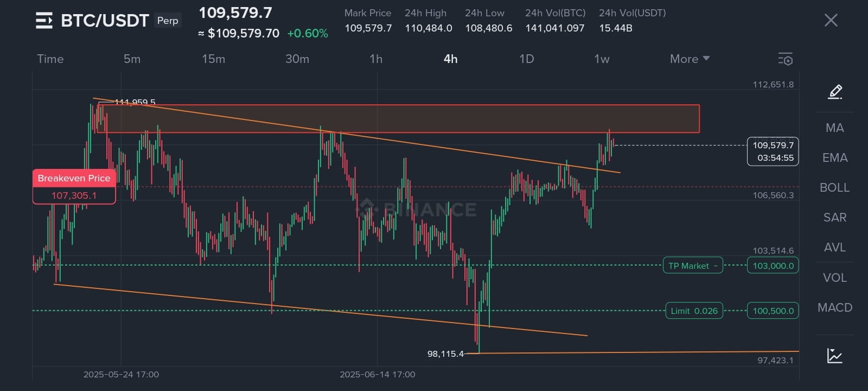
Task: Select the 1w interval tab
Action: 602,59
